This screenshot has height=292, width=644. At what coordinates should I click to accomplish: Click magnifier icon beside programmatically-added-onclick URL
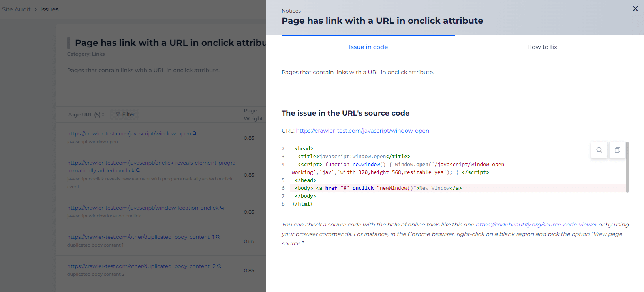pos(138,171)
